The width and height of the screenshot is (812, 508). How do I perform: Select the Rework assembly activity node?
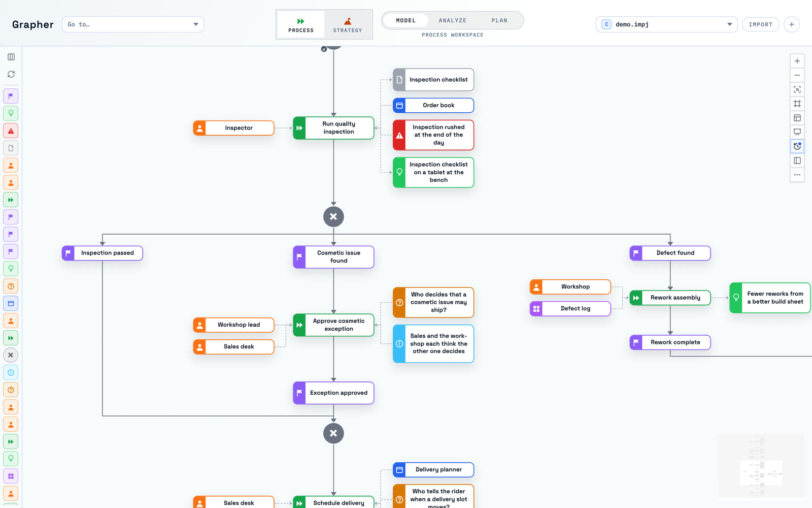[x=670, y=298]
